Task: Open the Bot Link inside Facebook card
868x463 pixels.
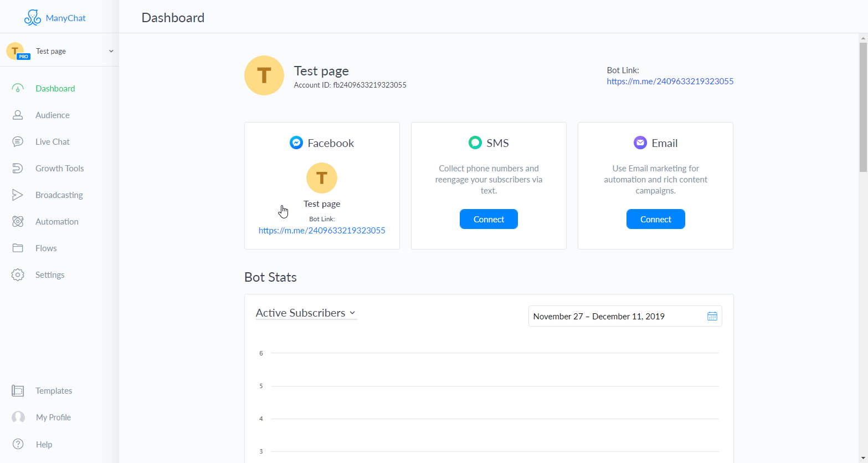Action: pos(322,231)
